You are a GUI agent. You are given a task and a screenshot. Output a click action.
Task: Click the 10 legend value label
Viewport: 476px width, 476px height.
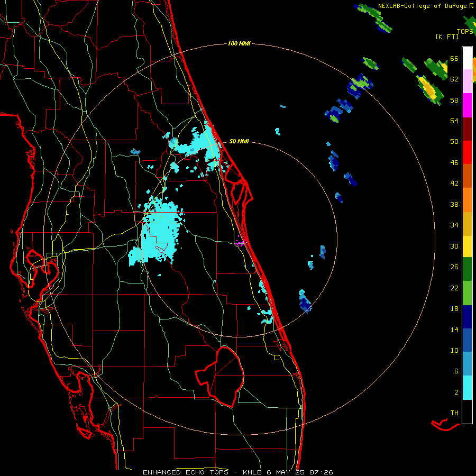(x=454, y=350)
